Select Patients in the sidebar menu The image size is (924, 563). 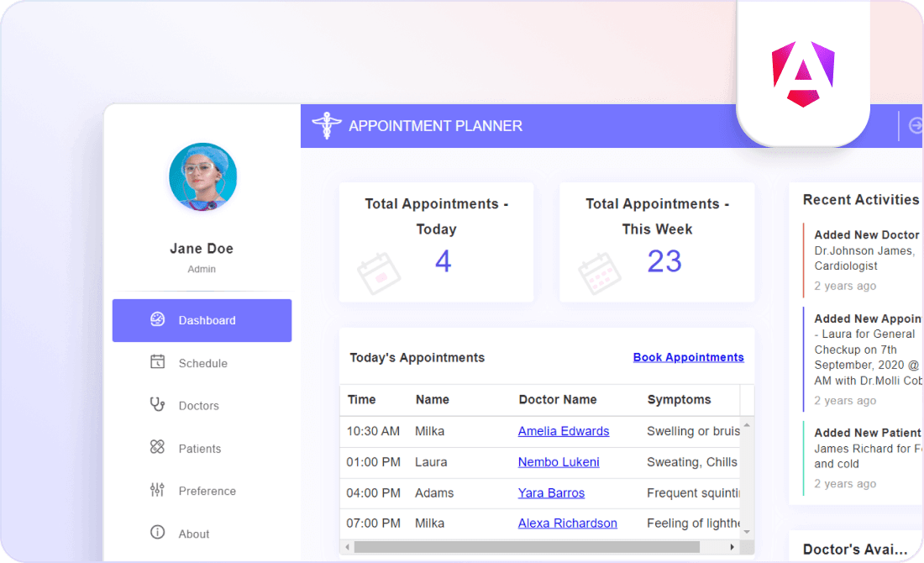coord(202,448)
